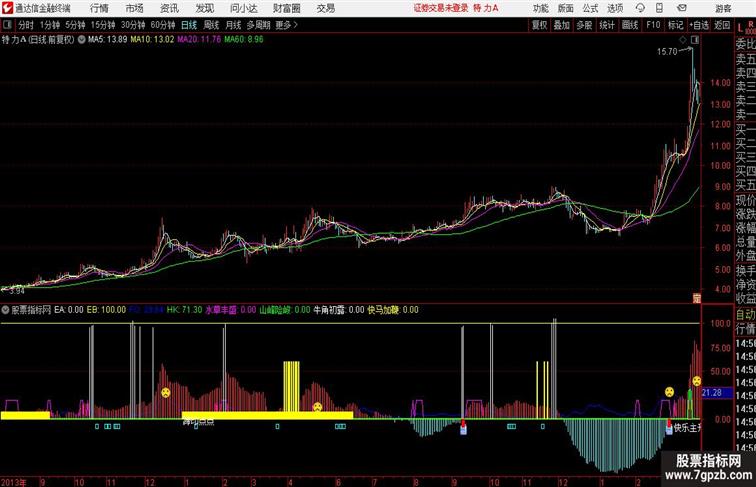Toggle the right side panel icon

694,40
